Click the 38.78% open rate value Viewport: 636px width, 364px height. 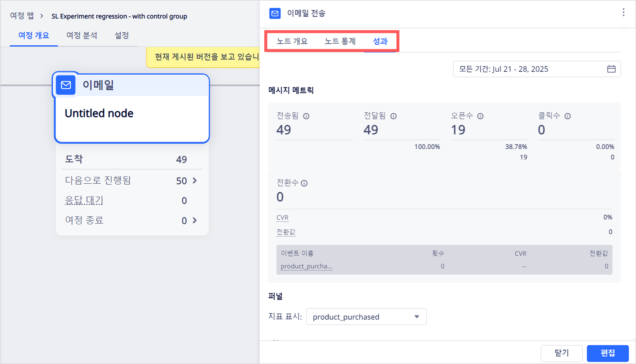click(516, 147)
